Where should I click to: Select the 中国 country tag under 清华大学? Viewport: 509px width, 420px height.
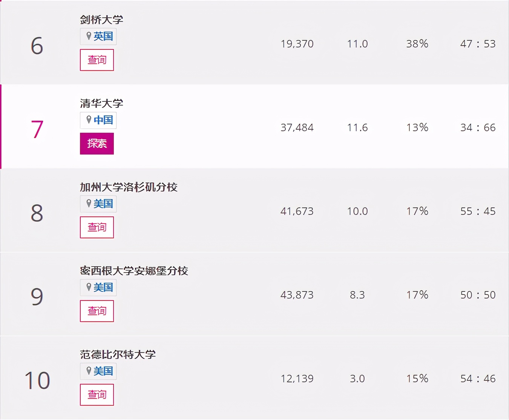pos(103,120)
